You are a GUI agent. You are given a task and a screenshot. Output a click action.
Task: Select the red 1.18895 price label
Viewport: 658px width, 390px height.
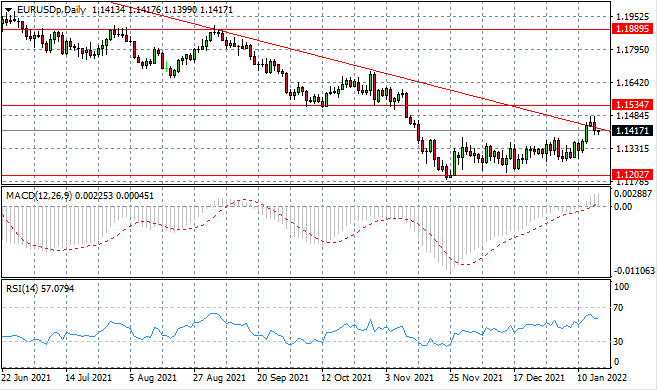point(633,29)
